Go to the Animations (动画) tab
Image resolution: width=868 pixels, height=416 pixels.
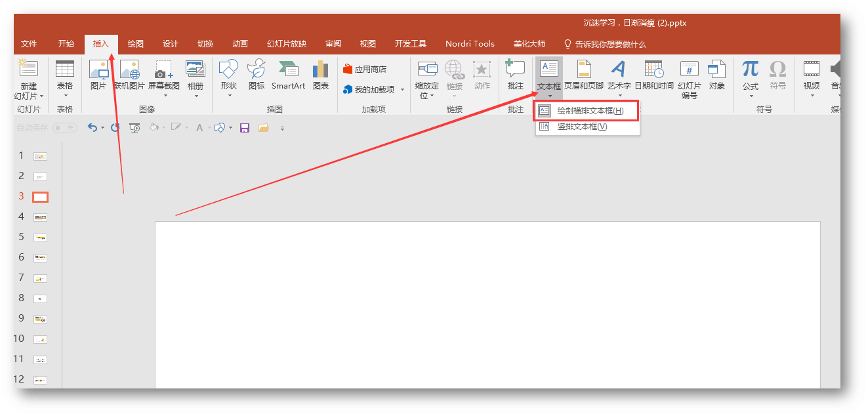tap(240, 44)
